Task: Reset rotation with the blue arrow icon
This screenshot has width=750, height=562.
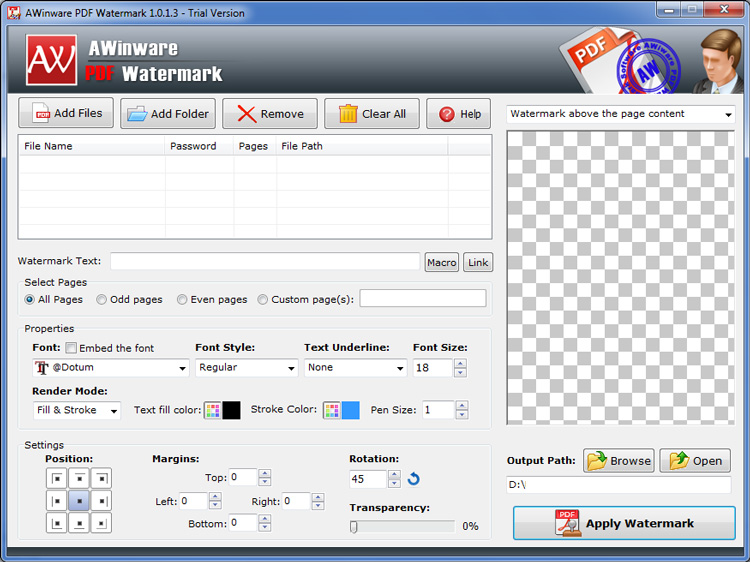Action: [414, 479]
